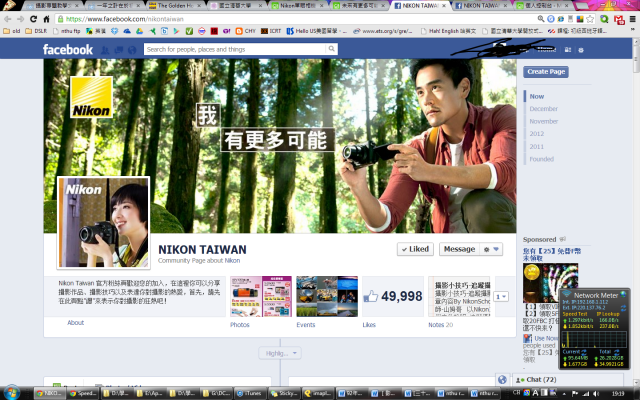The width and height of the screenshot is (640, 400).
Task: Jump to November in timeline navigation
Action: coord(543,121)
